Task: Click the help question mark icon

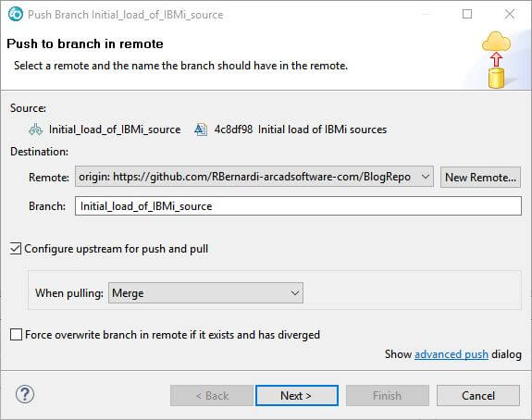Action: point(25,394)
